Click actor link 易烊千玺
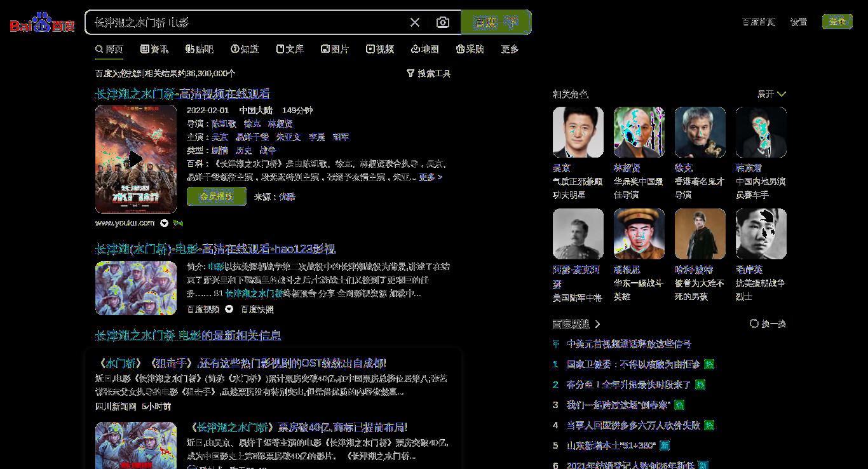The image size is (868, 469). tap(252, 137)
